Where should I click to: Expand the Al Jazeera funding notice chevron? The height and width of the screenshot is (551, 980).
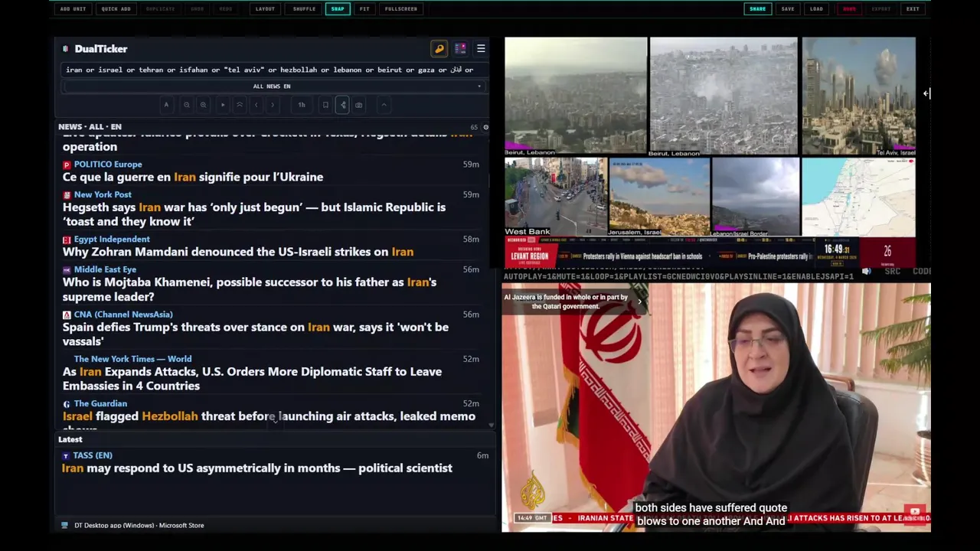640,302
